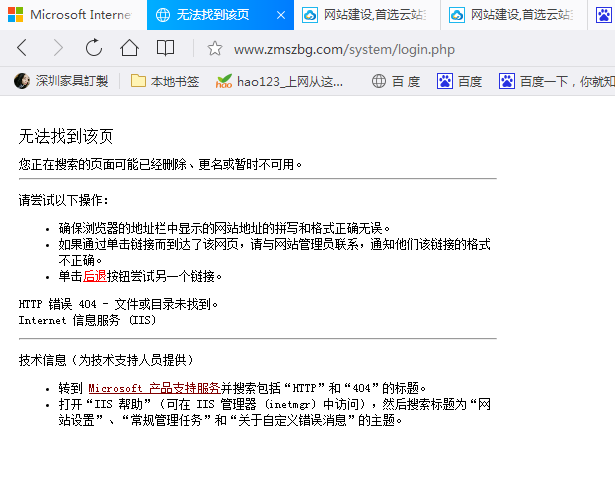Open the 深圳家具訂製 bookmark

tap(61, 81)
